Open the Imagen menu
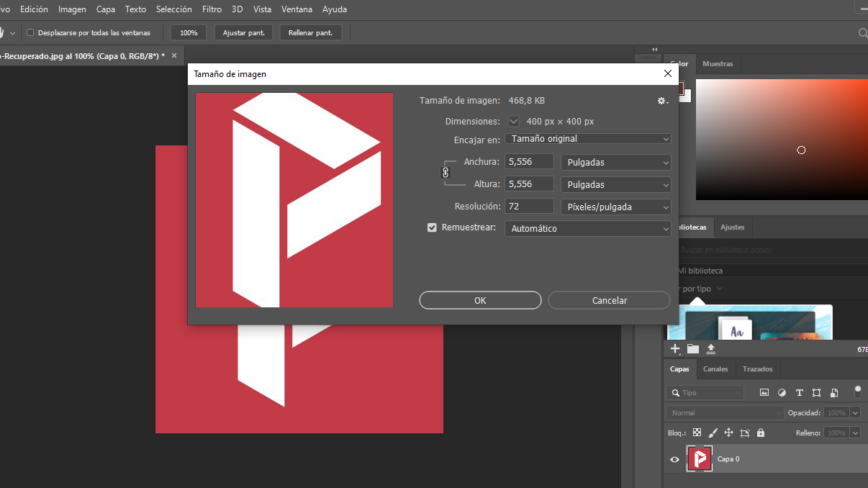868x488 pixels. [x=72, y=9]
